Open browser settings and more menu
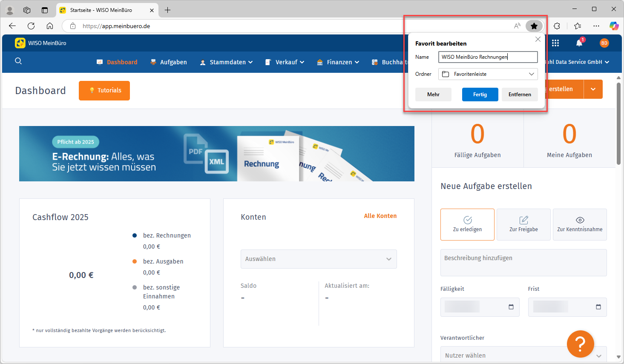624x364 pixels. (596, 26)
